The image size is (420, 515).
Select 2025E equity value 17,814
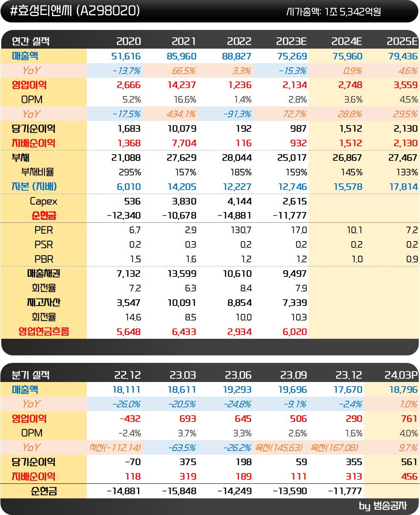click(x=403, y=187)
